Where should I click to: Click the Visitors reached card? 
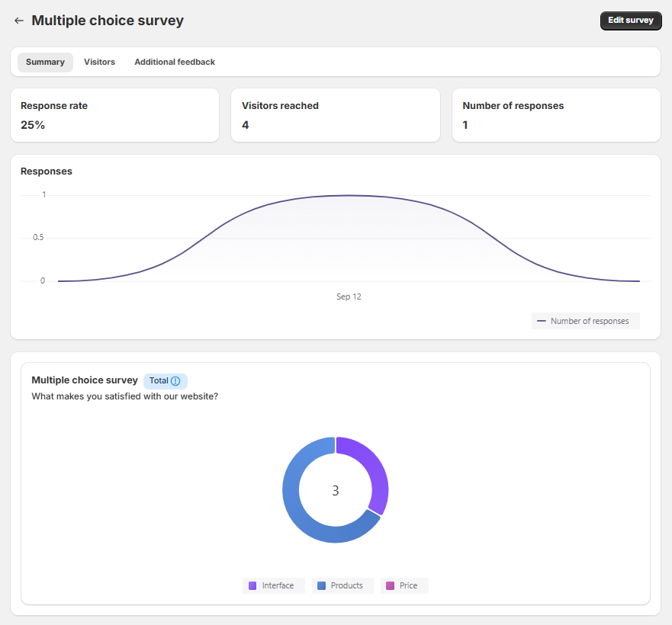pos(336,115)
